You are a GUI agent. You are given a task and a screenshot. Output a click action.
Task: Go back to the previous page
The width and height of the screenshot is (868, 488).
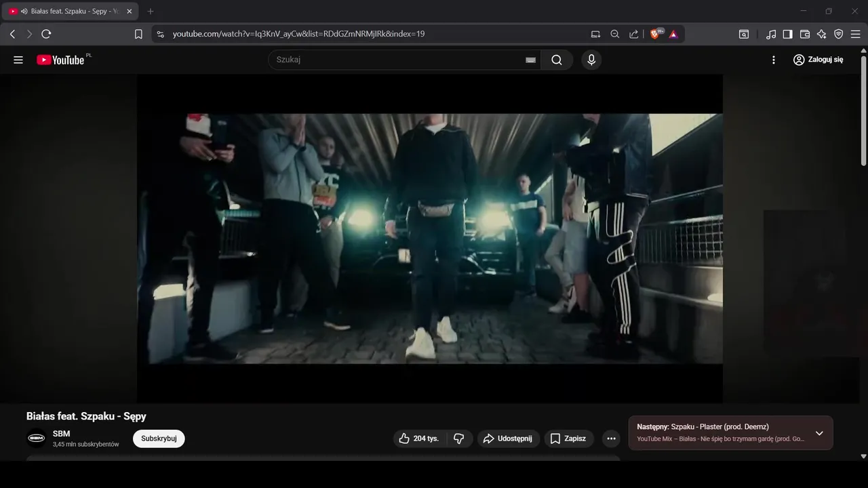pos(12,34)
